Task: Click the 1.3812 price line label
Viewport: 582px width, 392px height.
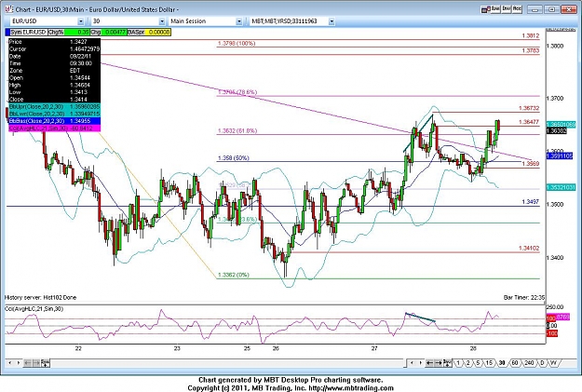Action: tap(530, 36)
